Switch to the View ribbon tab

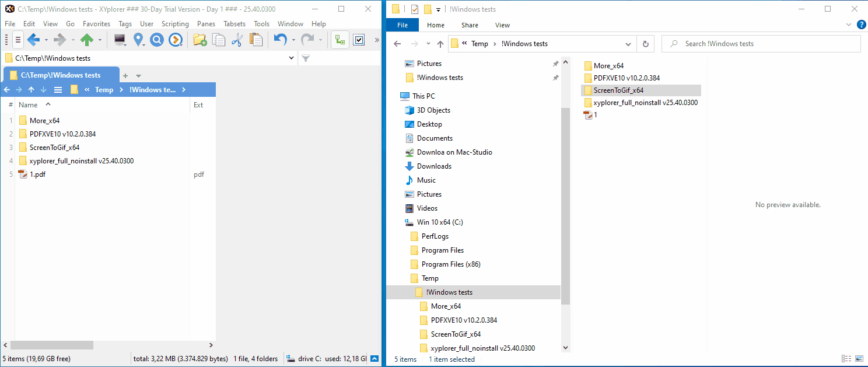502,25
